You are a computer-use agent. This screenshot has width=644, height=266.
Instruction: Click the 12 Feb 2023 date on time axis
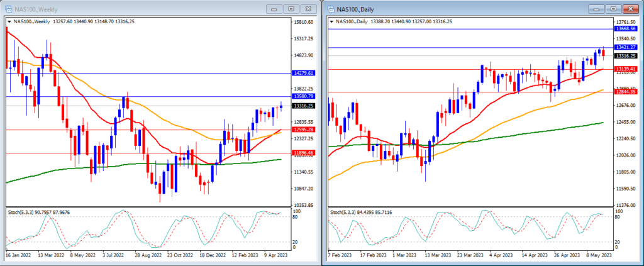(x=245, y=255)
